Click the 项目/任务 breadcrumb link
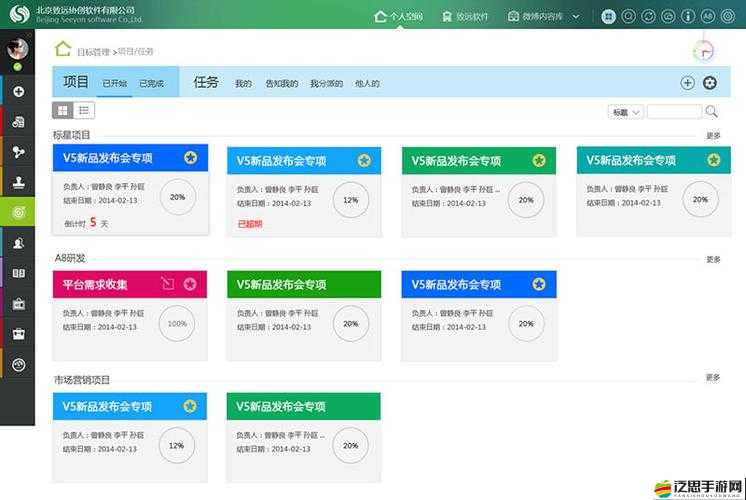The height and width of the screenshot is (500, 746). pos(136,51)
